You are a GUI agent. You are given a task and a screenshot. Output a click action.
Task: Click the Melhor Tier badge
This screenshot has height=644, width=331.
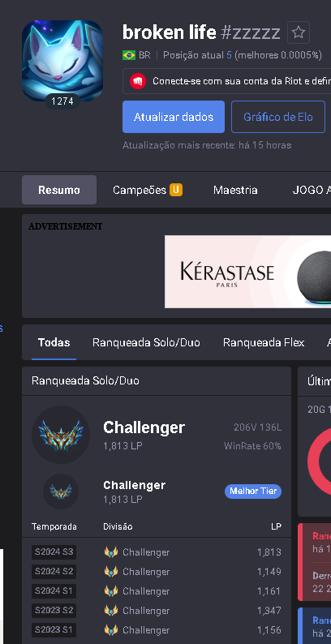[x=253, y=492]
